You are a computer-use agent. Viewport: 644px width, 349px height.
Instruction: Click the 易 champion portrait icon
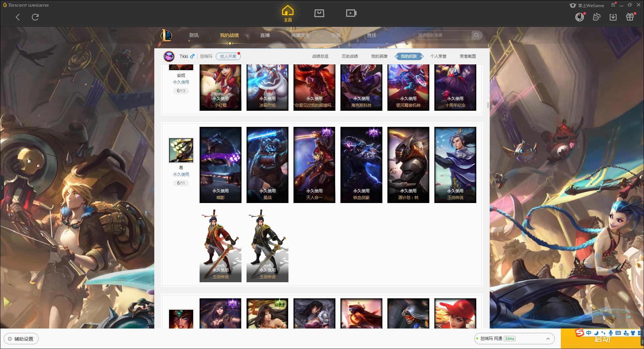pyautogui.click(x=181, y=150)
